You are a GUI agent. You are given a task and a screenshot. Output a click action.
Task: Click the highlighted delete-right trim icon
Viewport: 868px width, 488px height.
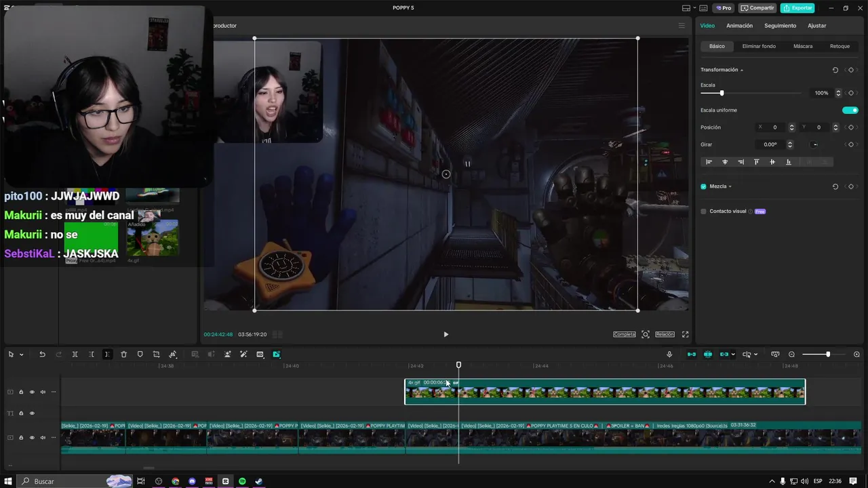(x=107, y=354)
